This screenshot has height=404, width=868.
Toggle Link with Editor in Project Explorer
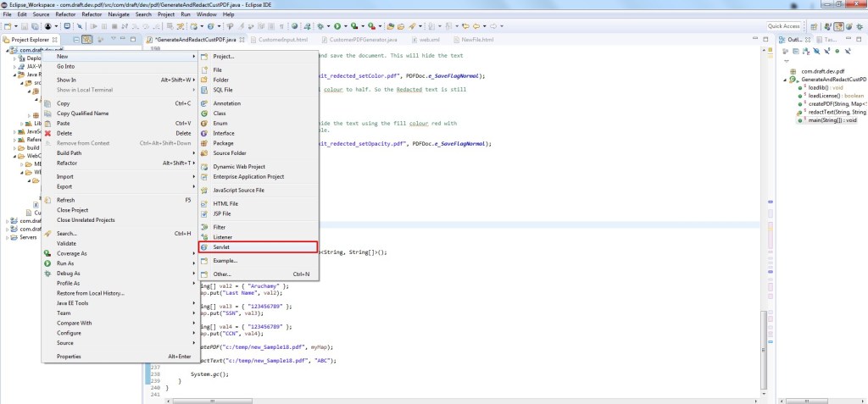point(87,39)
